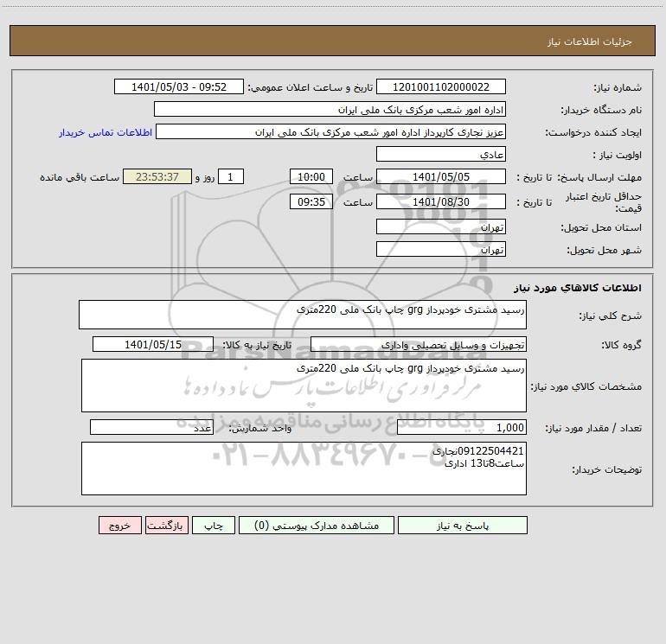
Task: Click the remaining days field '1'
Action: (231, 176)
